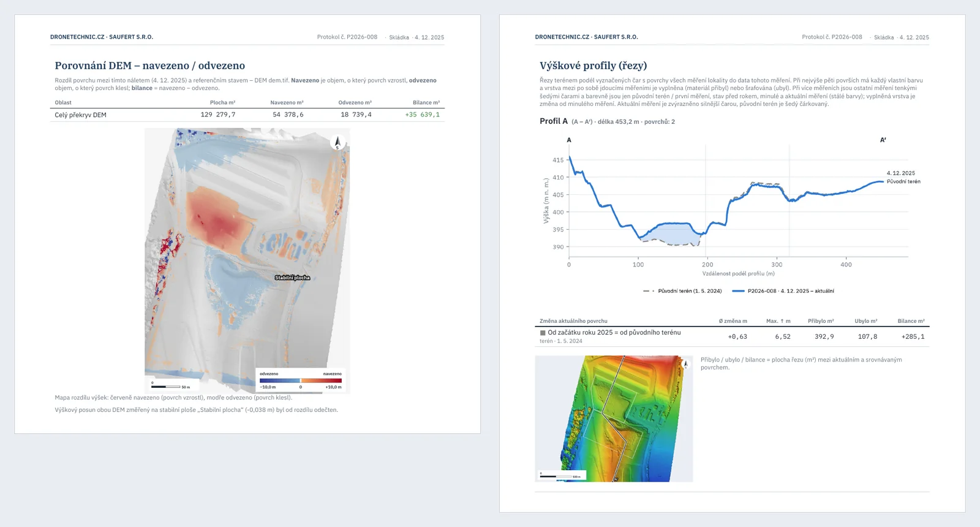Click the 'Bilance m³' header in the DEM table

pos(426,102)
